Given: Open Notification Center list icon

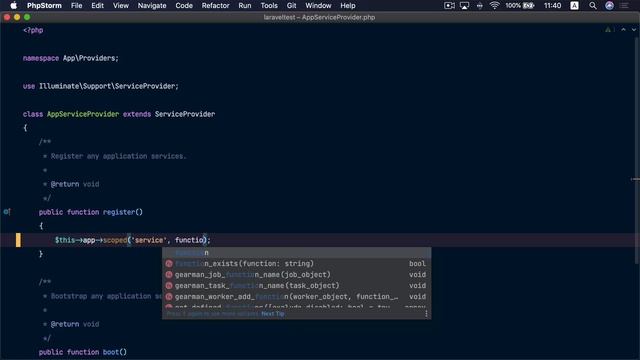Looking at the screenshot, I should 624,6.
